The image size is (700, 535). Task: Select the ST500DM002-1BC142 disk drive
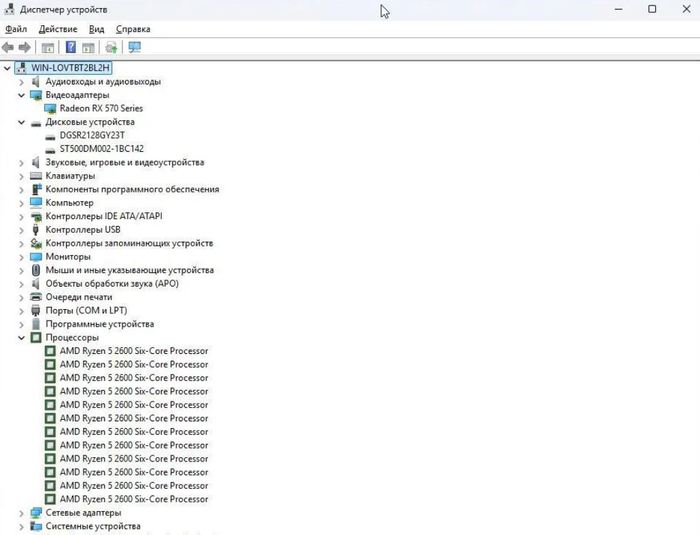(102, 149)
